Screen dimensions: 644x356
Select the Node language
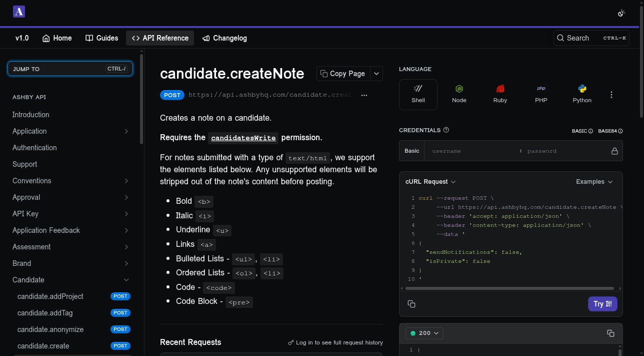tap(459, 94)
